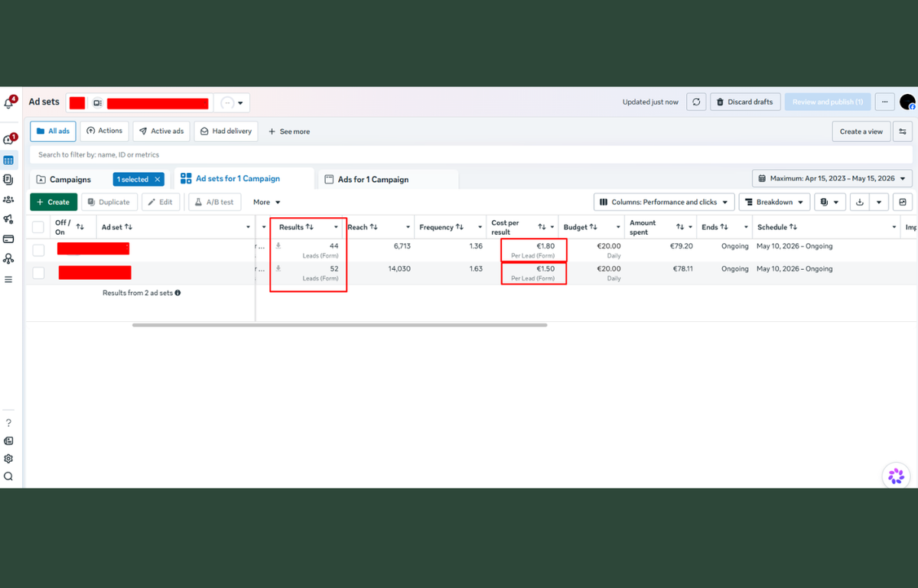The height and width of the screenshot is (588, 918).
Task: Open the charts panel icon
Action: pos(903,202)
